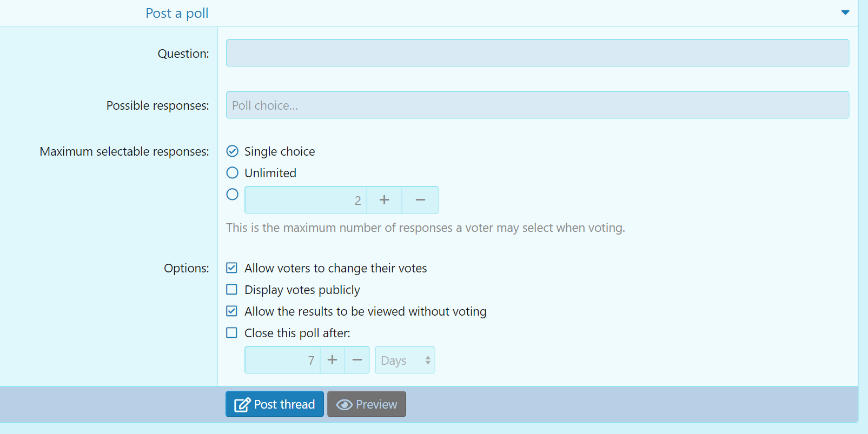
Task: Decrease poll close duration with minus
Action: pos(357,360)
